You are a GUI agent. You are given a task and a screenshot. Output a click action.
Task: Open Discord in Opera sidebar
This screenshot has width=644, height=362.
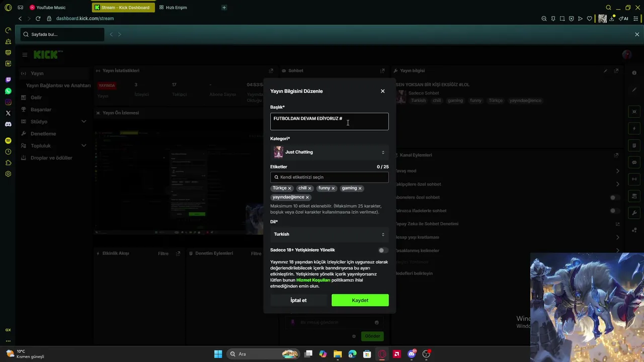(8, 124)
